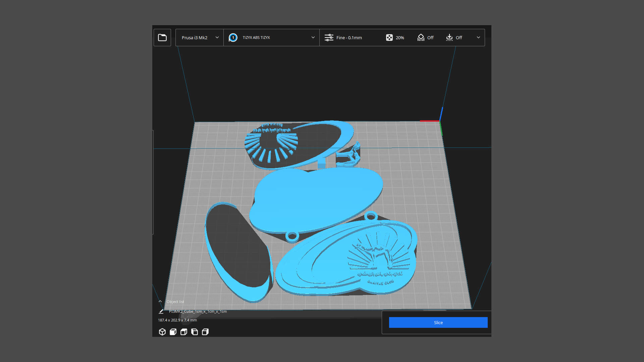Click the pencil icon to rename the object

[161, 311]
